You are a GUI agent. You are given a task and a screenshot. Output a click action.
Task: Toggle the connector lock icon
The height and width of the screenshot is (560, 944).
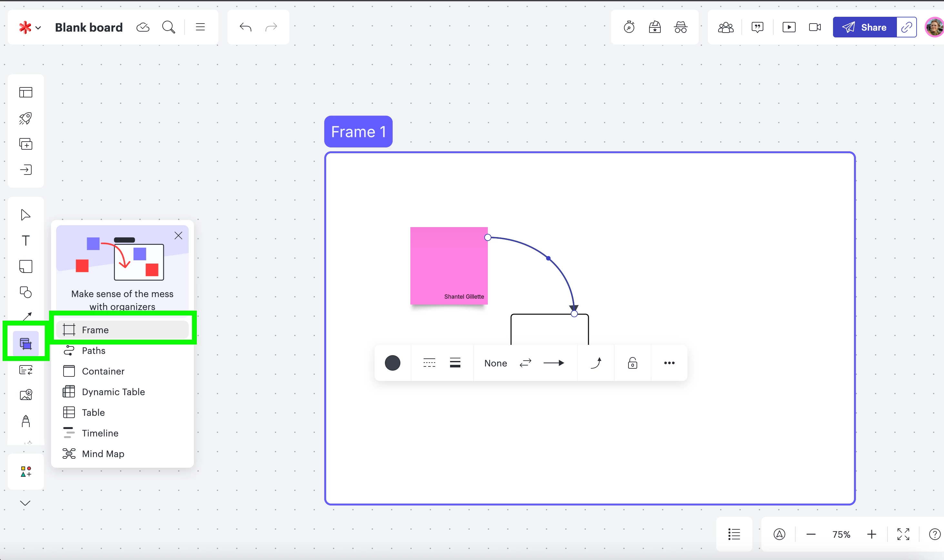632,363
